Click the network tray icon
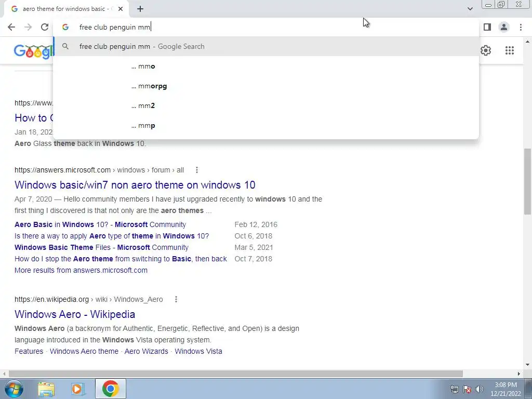Image resolution: width=532 pixels, height=399 pixels. tap(454, 389)
